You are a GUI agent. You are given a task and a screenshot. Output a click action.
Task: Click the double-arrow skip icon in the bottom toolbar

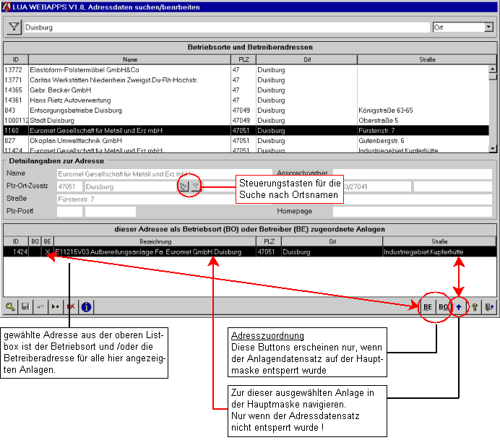point(56,306)
